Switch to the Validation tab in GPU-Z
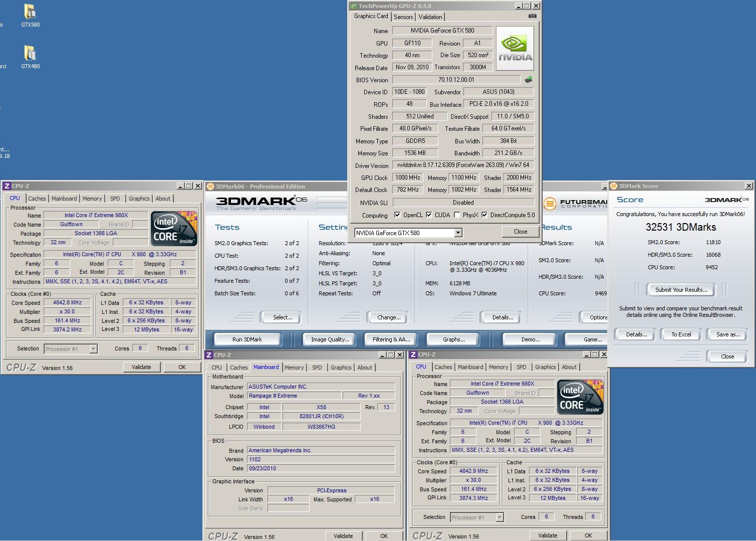Screen dimensions: 756x541 coord(430,17)
